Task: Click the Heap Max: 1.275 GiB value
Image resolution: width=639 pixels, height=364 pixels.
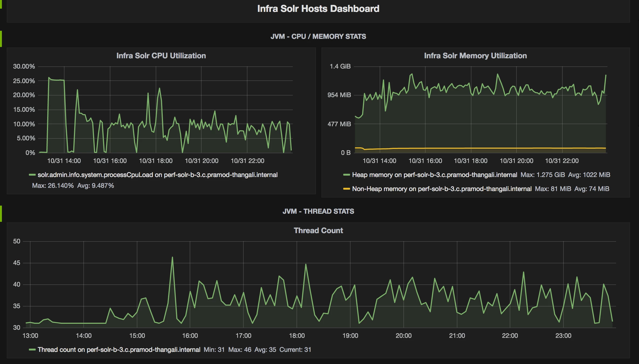Action: [x=543, y=175]
